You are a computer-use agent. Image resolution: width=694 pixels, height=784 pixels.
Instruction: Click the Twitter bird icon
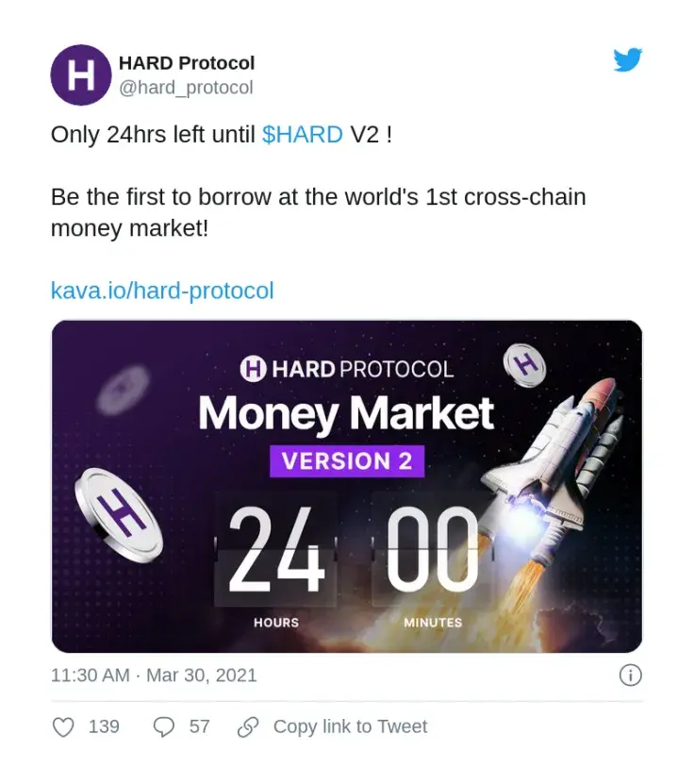click(x=628, y=60)
